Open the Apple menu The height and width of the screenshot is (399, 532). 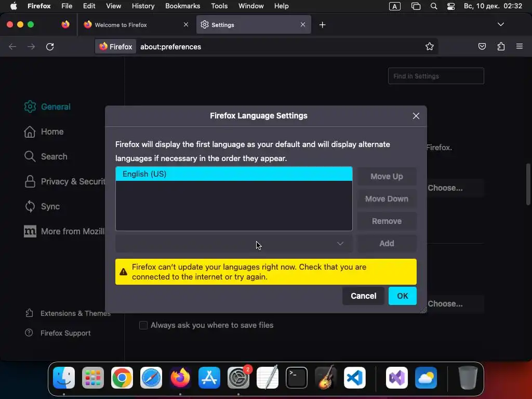(14, 6)
